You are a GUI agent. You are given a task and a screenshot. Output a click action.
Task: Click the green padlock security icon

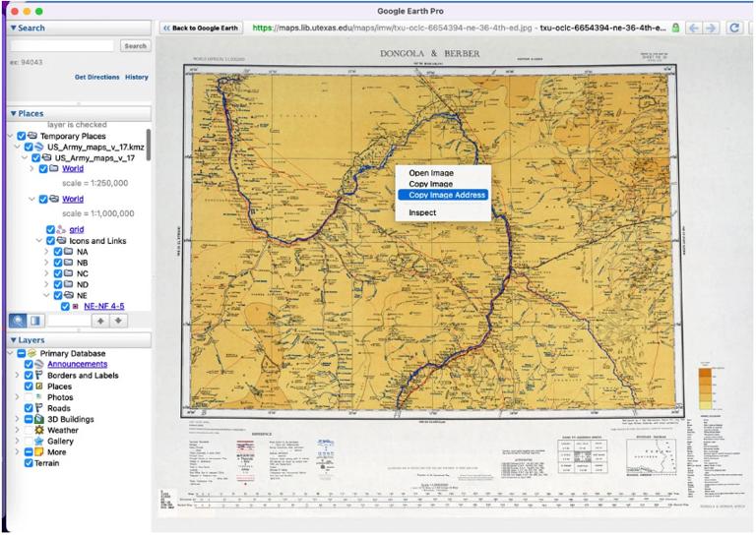coord(675,28)
